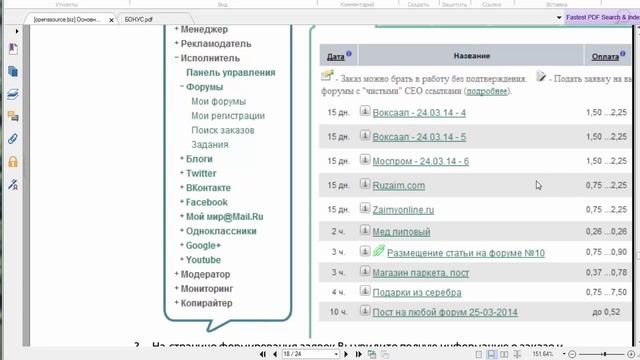Open the bookmarks panel in the sidebar
Image resolution: width=640 pixels, height=360 pixels.
[x=13, y=49]
